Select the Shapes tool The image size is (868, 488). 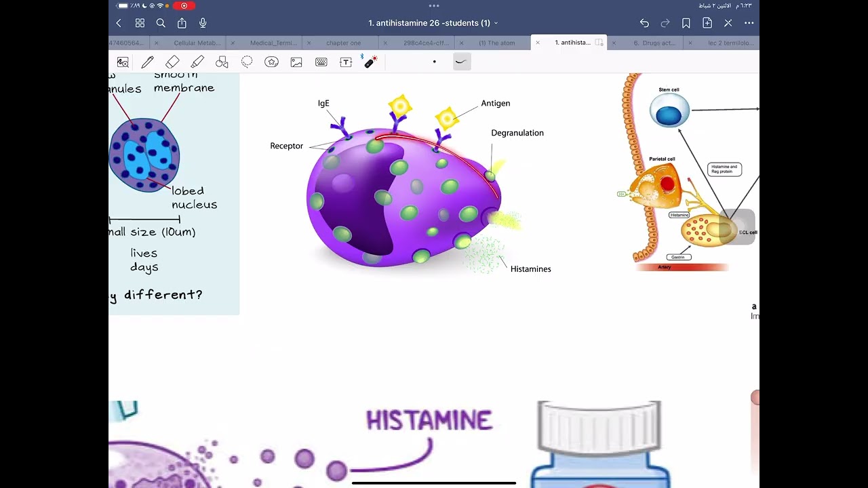pyautogui.click(x=222, y=62)
